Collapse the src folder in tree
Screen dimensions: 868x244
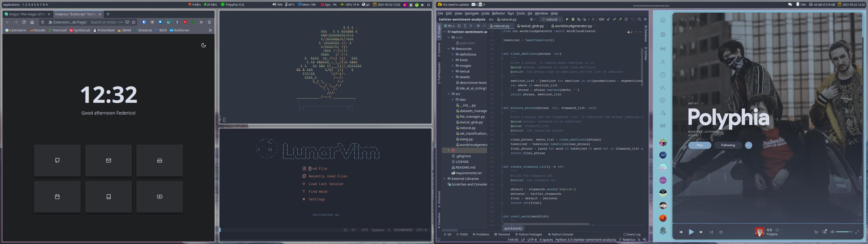[448, 94]
